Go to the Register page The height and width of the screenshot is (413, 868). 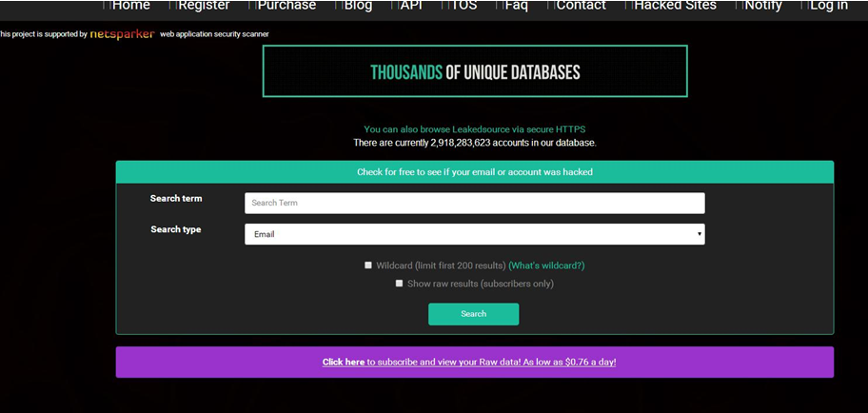coord(203,6)
